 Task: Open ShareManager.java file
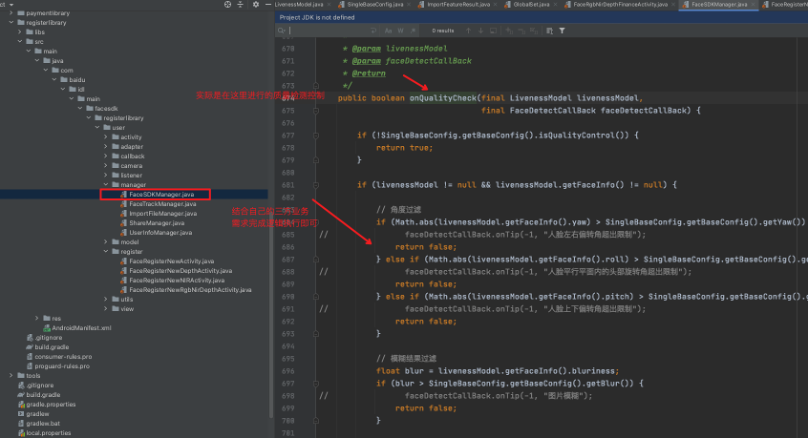click(153, 223)
